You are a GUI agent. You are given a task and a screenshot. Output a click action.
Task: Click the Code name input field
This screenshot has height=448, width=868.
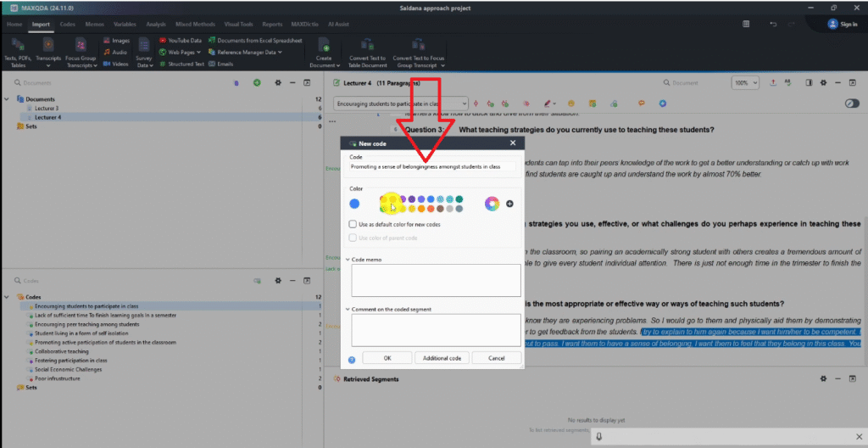[x=431, y=167]
